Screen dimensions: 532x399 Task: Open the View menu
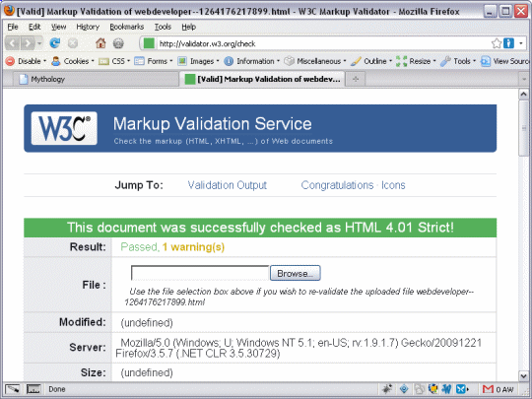pyautogui.click(x=58, y=27)
